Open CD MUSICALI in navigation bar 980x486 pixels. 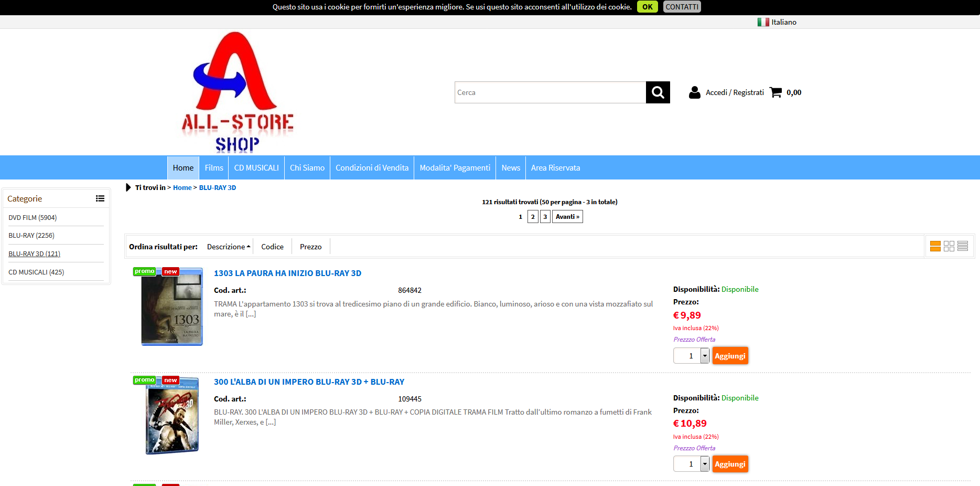(256, 168)
